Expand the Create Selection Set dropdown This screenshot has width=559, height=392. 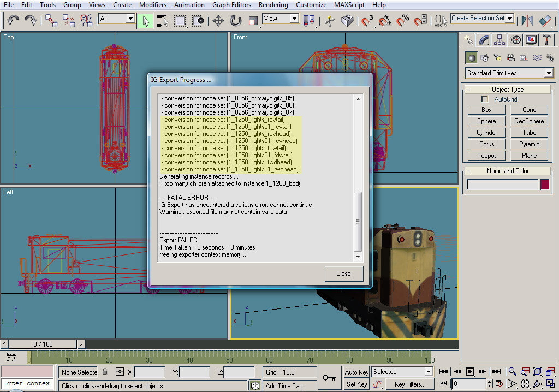510,19
